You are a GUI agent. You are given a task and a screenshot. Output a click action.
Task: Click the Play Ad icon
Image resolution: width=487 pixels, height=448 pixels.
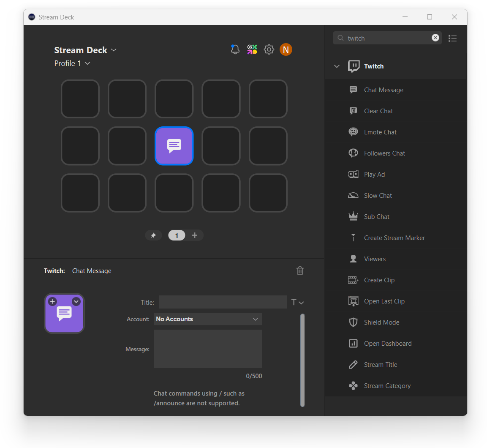point(353,174)
